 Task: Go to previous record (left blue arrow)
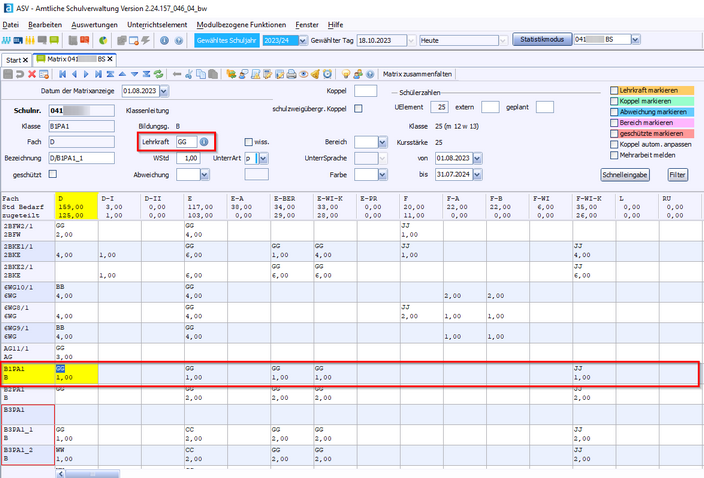point(75,75)
